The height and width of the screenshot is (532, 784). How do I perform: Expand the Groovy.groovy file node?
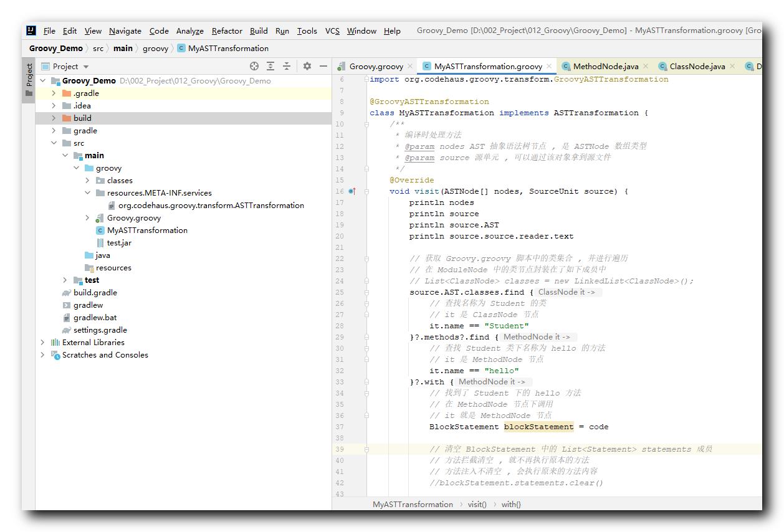[87, 217]
